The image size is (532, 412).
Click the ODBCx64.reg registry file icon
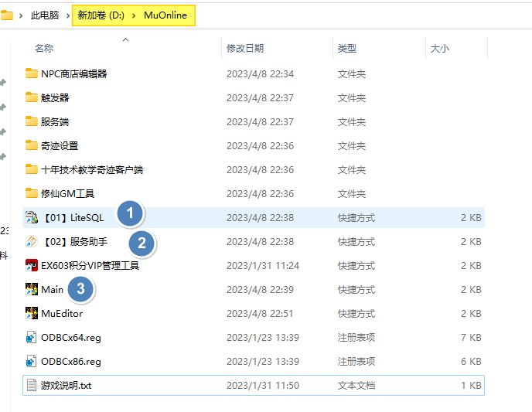point(32,337)
